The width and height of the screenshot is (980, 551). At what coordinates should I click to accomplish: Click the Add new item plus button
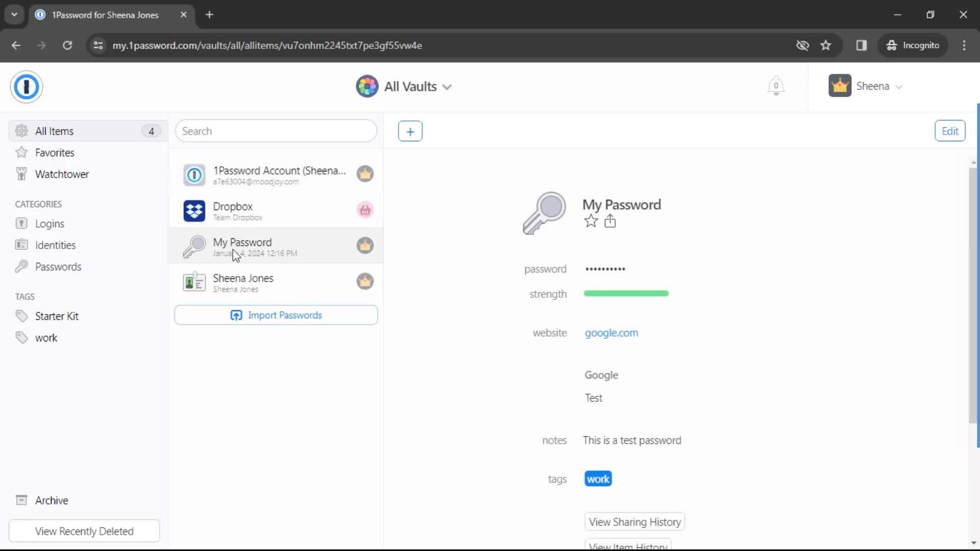click(410, 131)
